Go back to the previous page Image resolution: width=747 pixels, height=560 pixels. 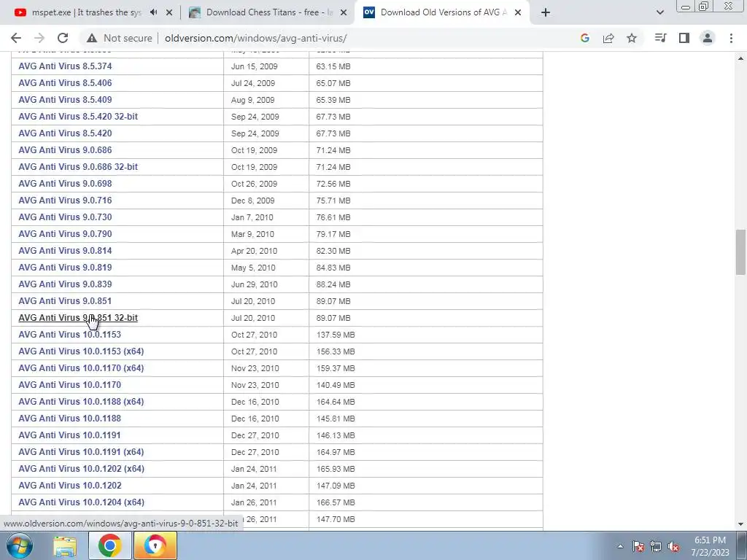(x=16, y=38)
